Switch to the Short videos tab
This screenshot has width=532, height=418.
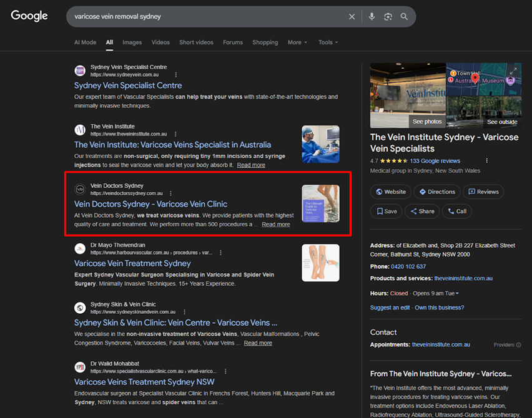point(196,42)
